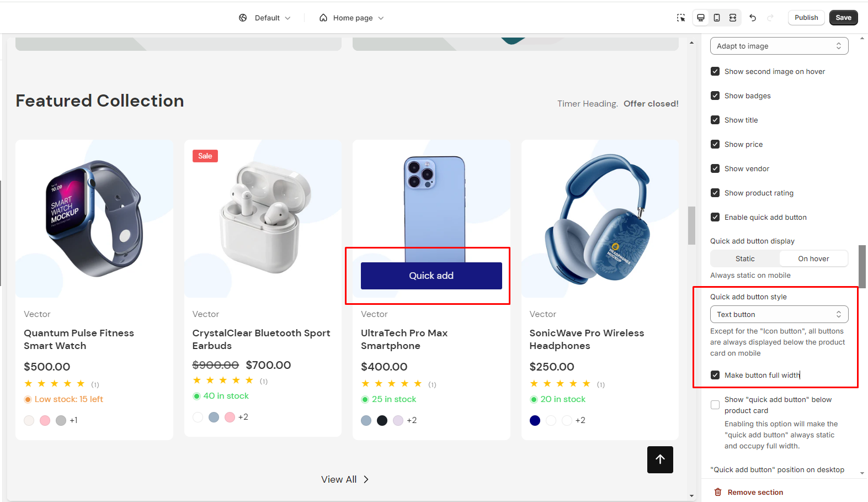
Task: Expand the Home page template selector
Action: [x=352, y=18]
